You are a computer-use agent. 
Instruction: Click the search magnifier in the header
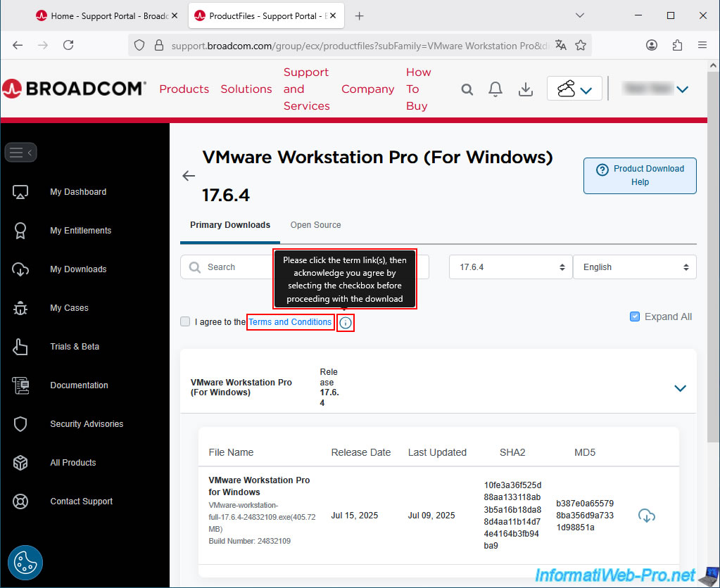click(467, 89)
